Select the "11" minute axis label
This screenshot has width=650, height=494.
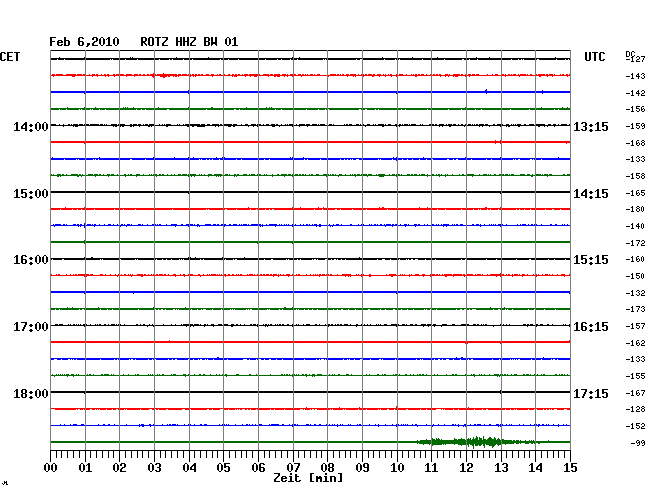click(x=431, y=468)
